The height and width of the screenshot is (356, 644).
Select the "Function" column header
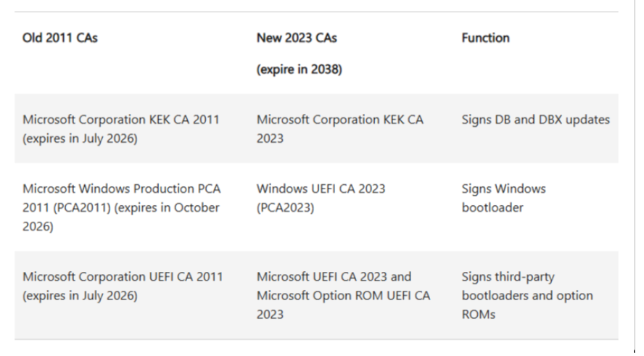(485, 38)
